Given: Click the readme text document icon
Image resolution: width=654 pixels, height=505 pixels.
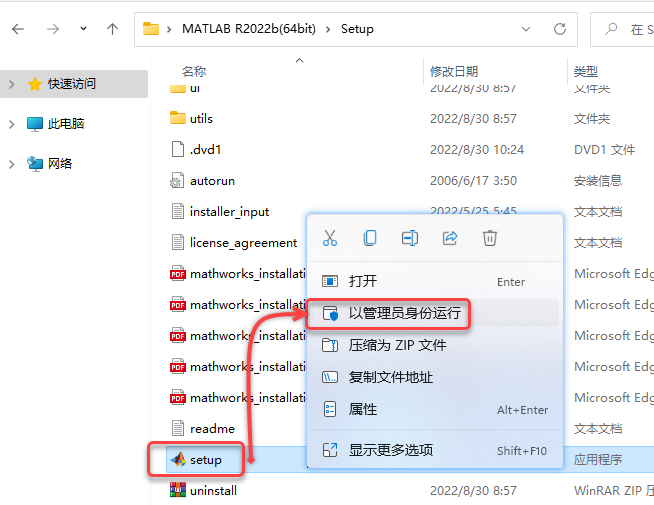Looking at the screenshot, I should point(178,428).
